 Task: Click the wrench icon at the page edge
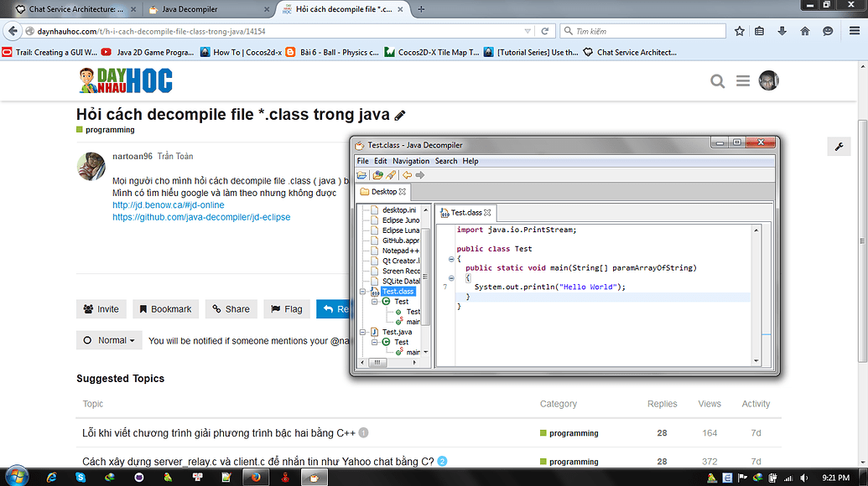[x=838, y=147]
